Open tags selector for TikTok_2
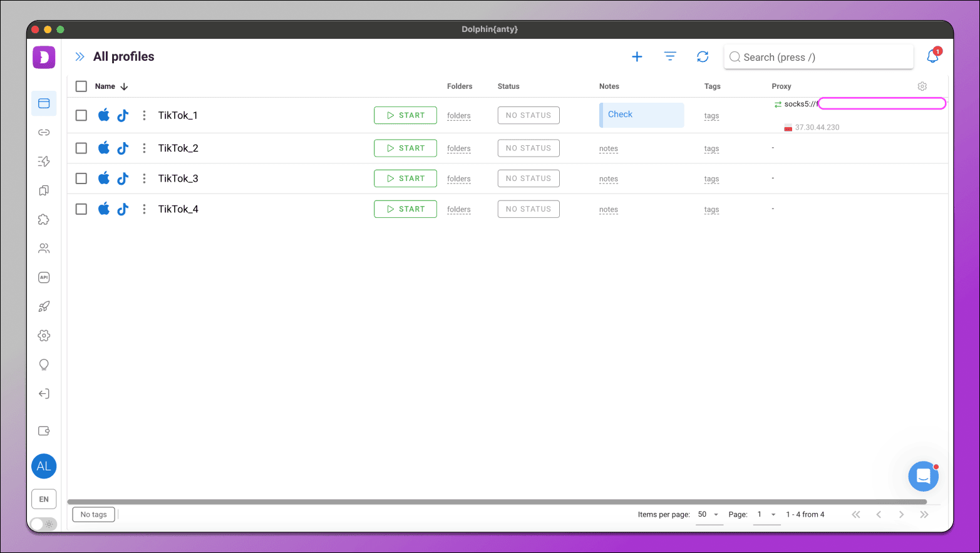980x553 pixels. [711, 148]
